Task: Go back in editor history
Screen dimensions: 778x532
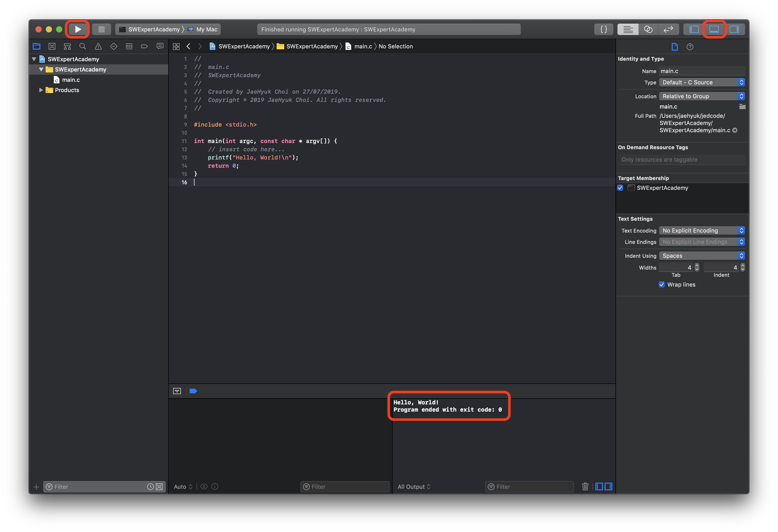Action: [189, 46]
